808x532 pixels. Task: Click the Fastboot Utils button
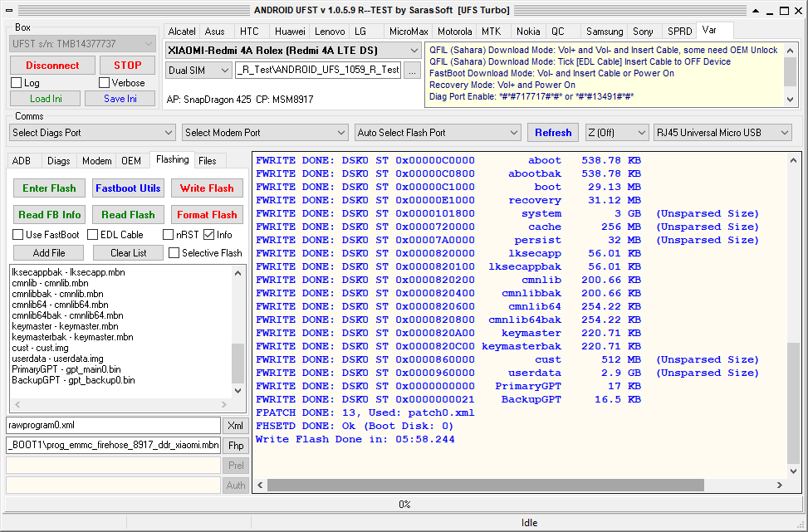(x=128, y=188)
